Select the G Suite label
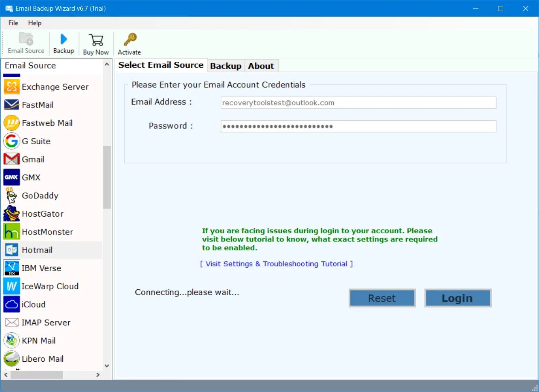The image size is (539, 392). coord(36,141)
